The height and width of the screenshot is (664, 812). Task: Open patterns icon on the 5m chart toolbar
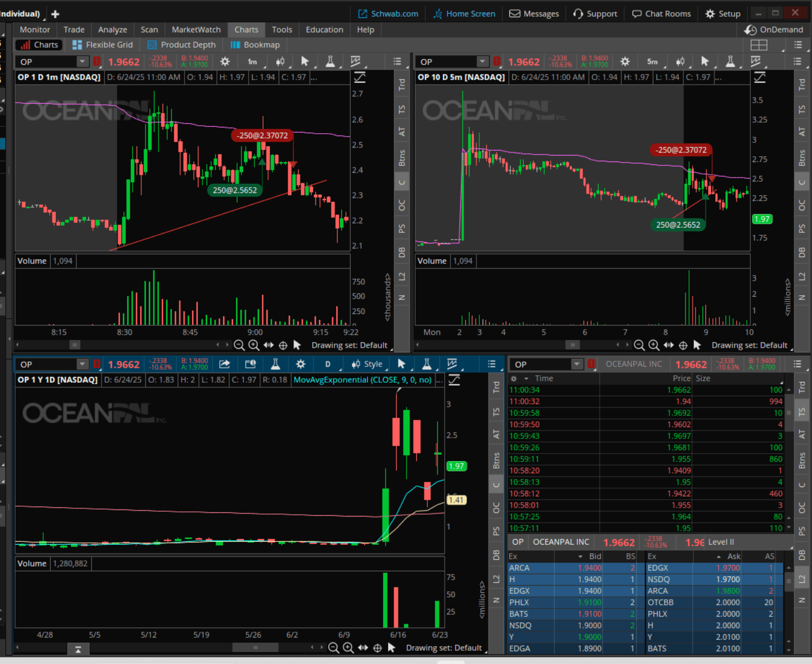[755, 61]
